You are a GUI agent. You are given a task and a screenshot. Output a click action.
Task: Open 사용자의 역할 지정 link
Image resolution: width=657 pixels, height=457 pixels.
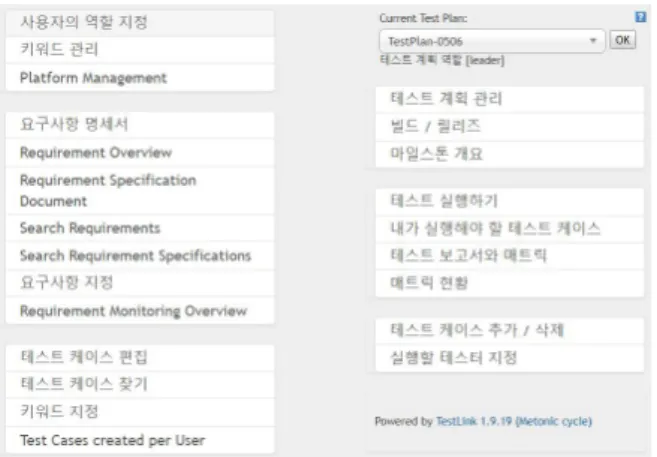[x=140, y=22]
